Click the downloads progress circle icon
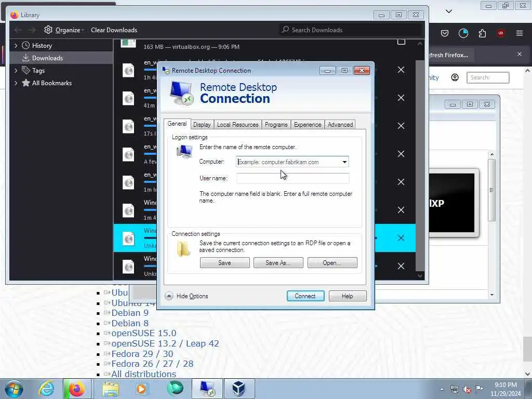 [x=463, y=33]
